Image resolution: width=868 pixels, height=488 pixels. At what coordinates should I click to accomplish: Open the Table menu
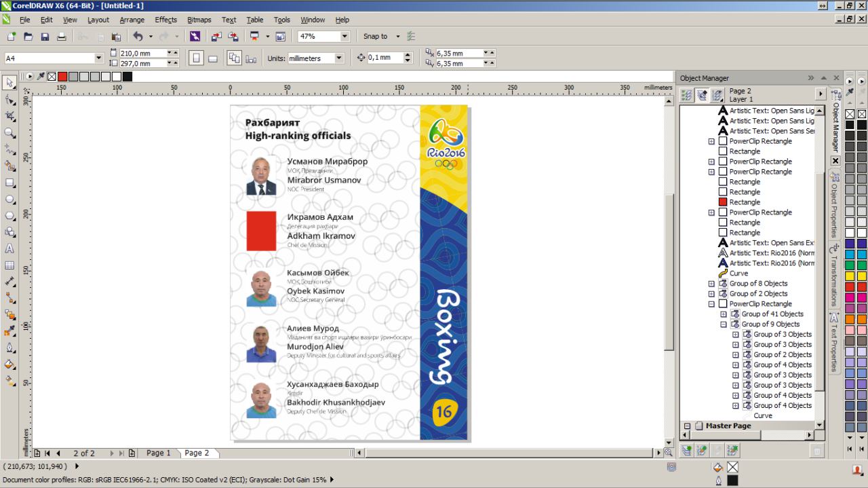[x=254, y=20]
